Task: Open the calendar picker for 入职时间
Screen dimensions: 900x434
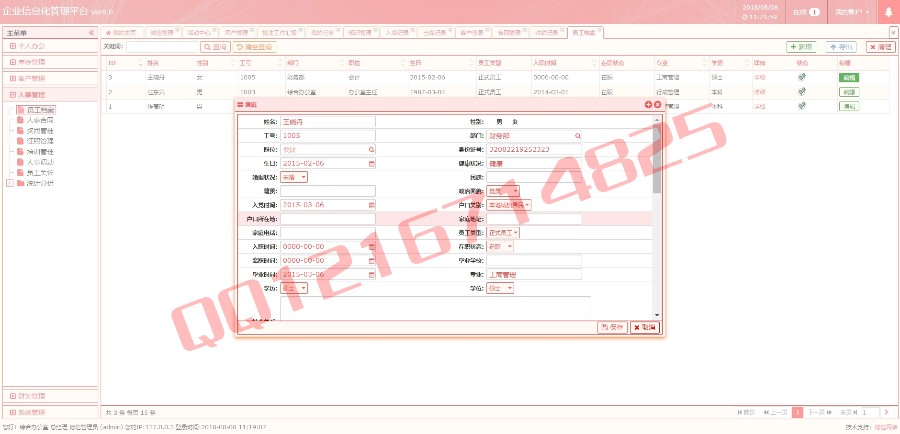Action: (x=371, y=246)
